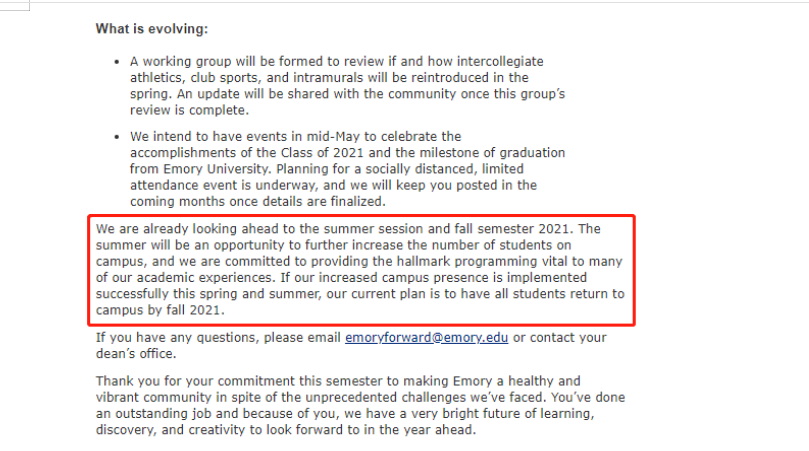Open the emoryforward@emory.edu email link

coord(426,337)
